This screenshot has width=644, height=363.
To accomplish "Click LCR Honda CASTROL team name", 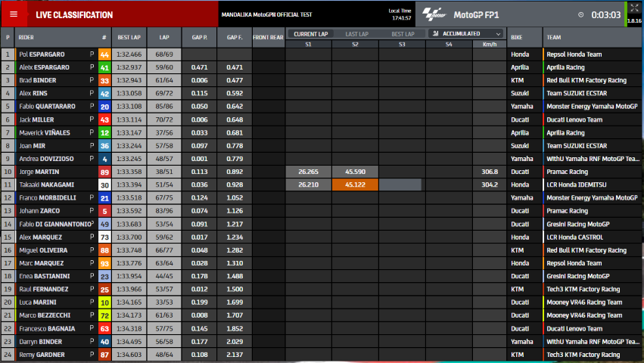I will [575, 237].
